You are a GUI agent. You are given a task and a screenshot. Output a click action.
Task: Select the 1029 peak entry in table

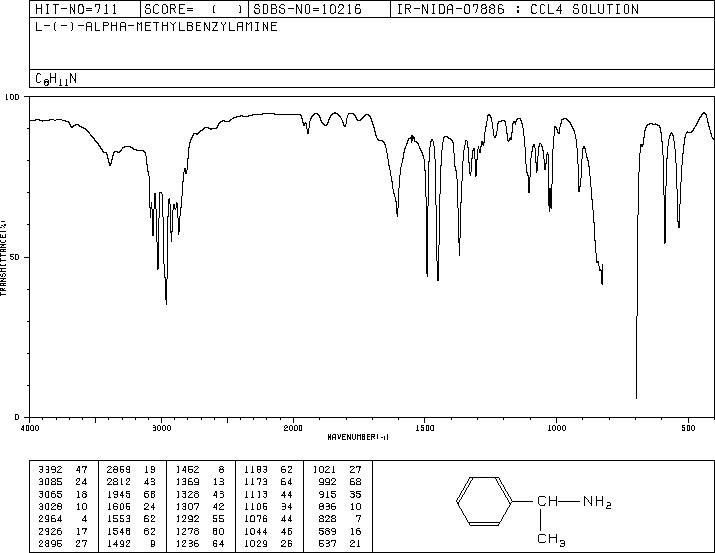(269, 544)
